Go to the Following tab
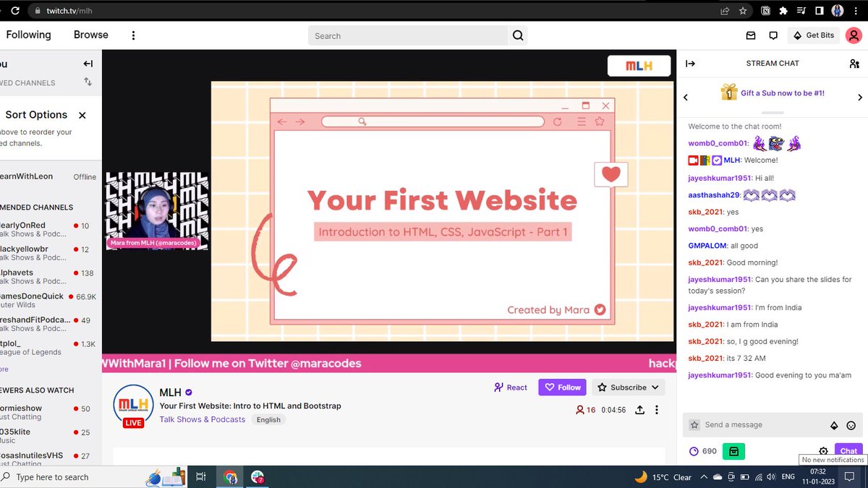The height and width of the screenshot is (488, 868). pyautogui.click(x=28, y=35)
